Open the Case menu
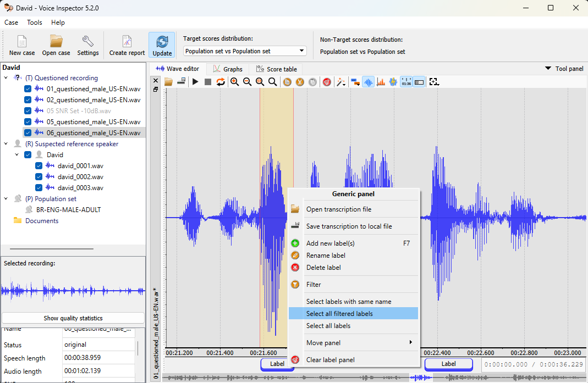588x383 pixels. pyautogui.click(x=11, y=23)
